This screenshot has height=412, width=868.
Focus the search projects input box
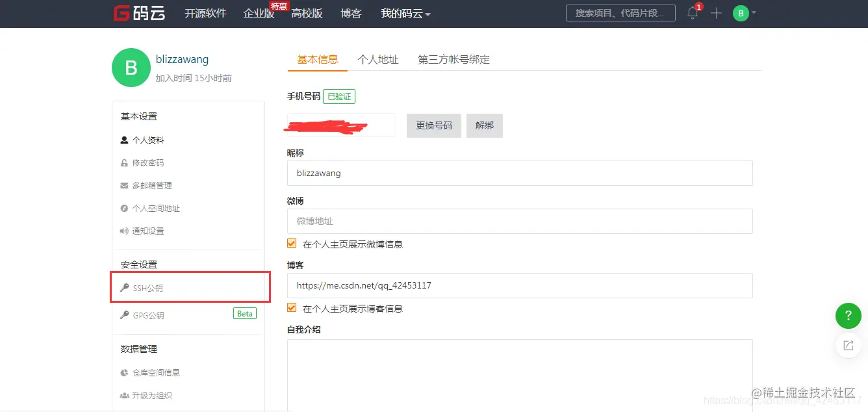620,13
